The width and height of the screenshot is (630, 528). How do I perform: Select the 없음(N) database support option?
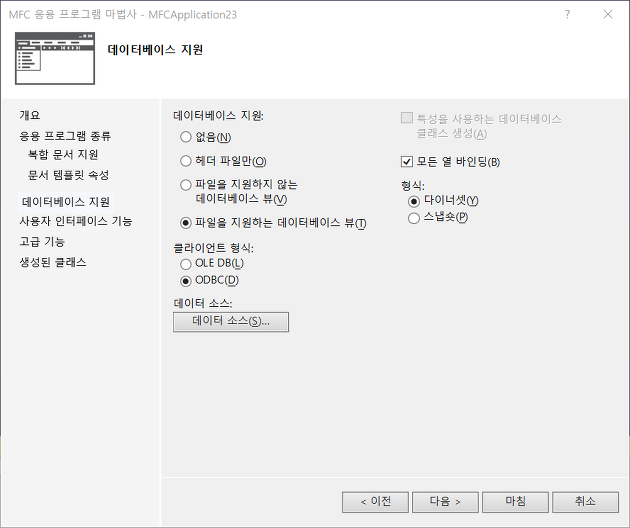[186, 137]
